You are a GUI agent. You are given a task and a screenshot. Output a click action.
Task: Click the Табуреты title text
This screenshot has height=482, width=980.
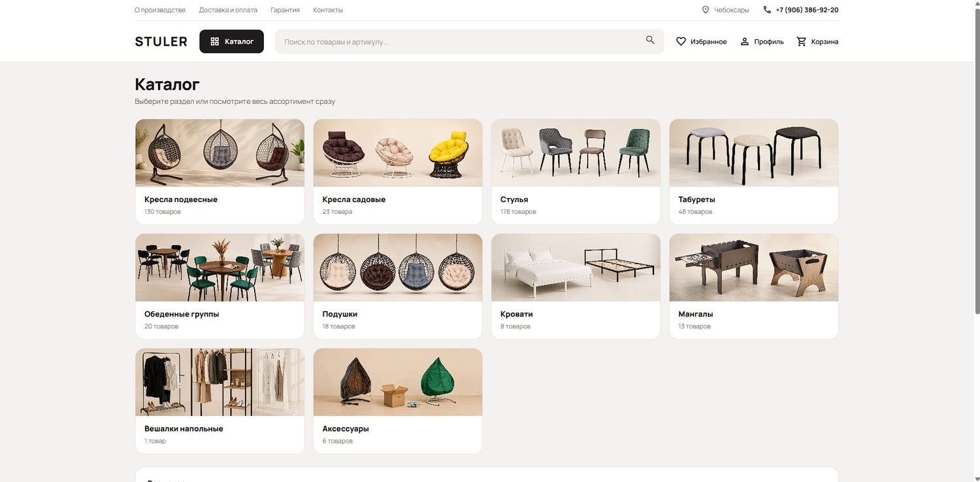pyautogui.click(x=696, y=199)
